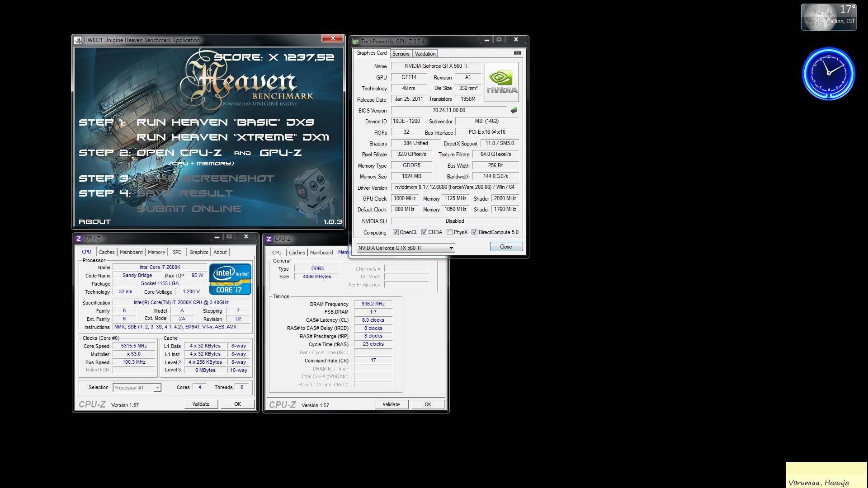Image resolution: width=868 pixels, height=488 pixels.
Task: Click Submit Online in Heaven window
Action: (189, 209)
